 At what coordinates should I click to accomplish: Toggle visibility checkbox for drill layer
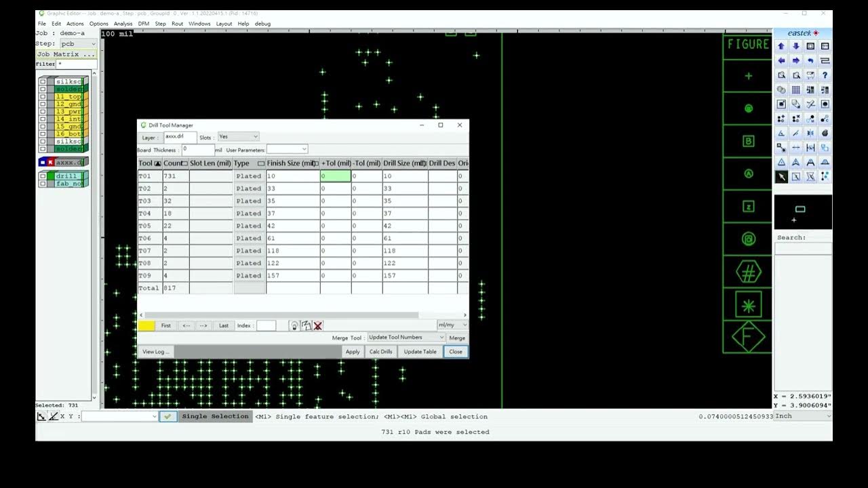tap(43, 176)
